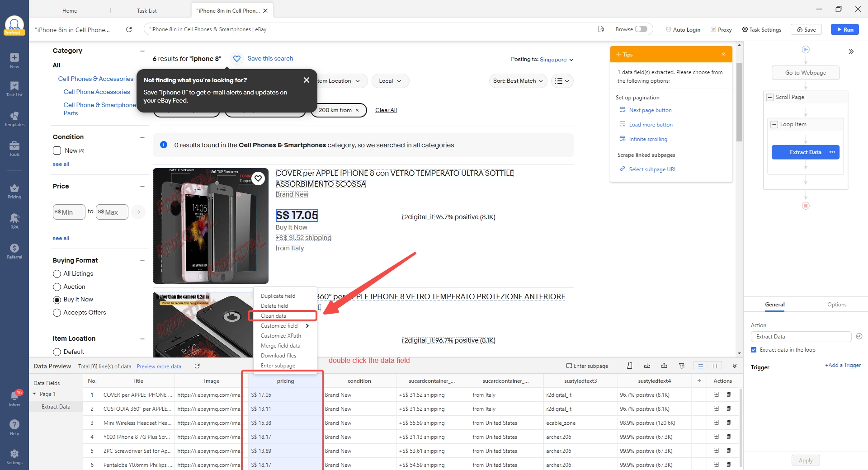The image size is (868, 470).
Task: Switch to the Options tab in right panel
Action: click(x=836, y=305)
